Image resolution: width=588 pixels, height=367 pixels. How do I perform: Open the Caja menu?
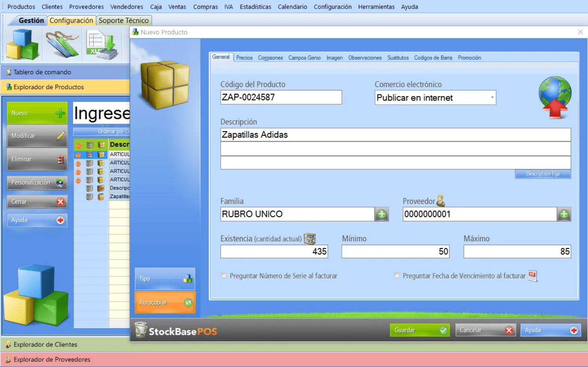[156, 7]
